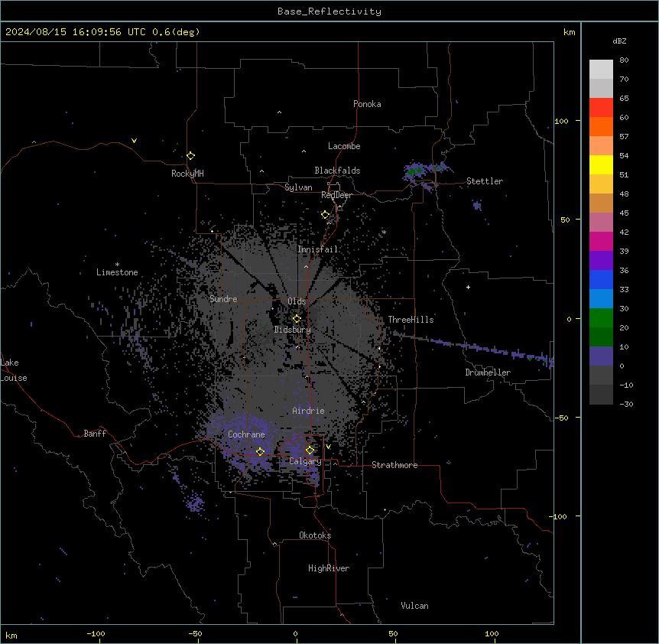Click the light orange 54-57 dBZ legend swatch

(601, 146)
